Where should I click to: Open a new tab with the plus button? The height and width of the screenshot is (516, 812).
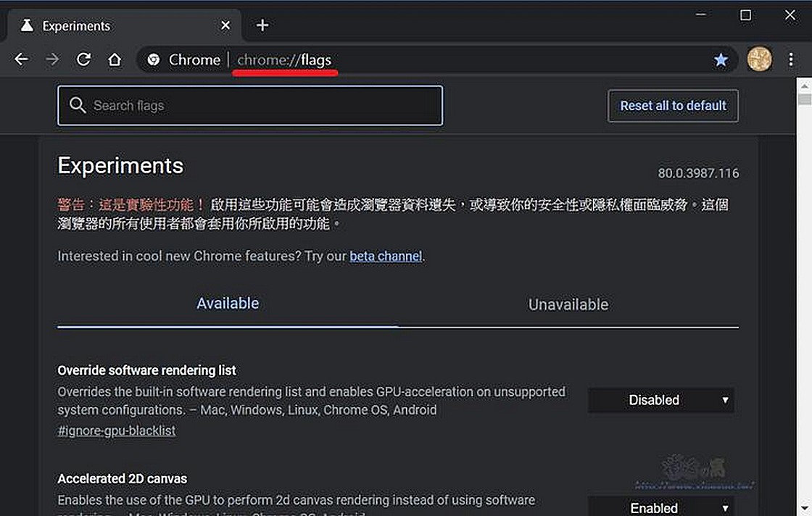[x=262, y=25]
